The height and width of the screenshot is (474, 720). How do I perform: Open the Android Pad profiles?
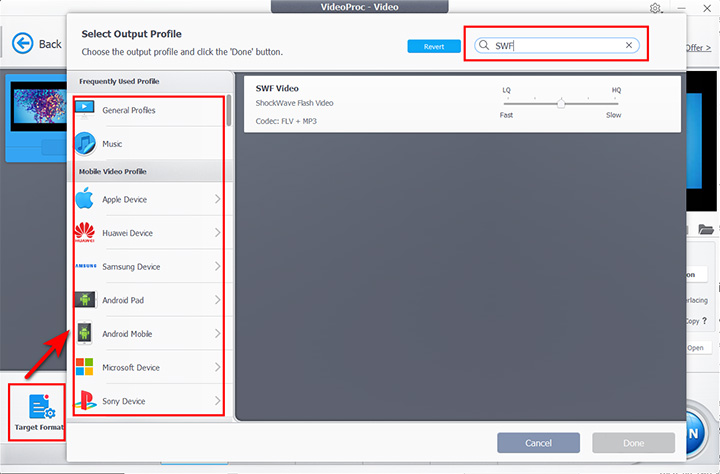(149, 300)
